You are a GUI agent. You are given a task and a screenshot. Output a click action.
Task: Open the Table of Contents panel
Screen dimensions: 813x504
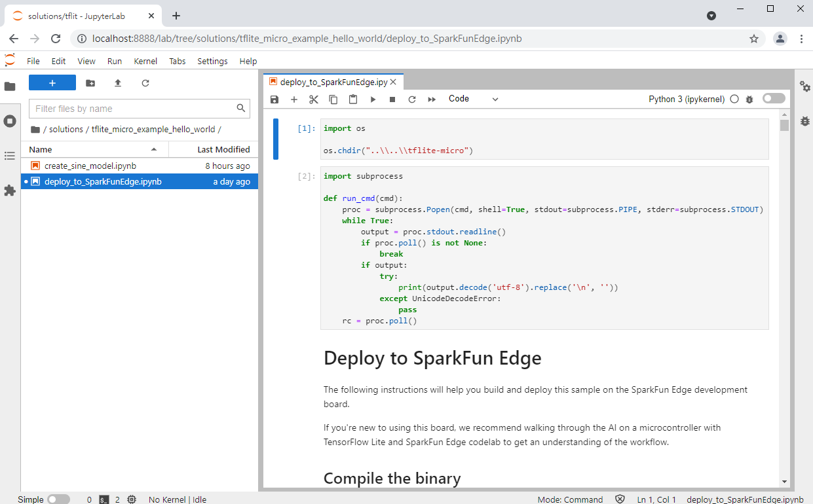10,156
